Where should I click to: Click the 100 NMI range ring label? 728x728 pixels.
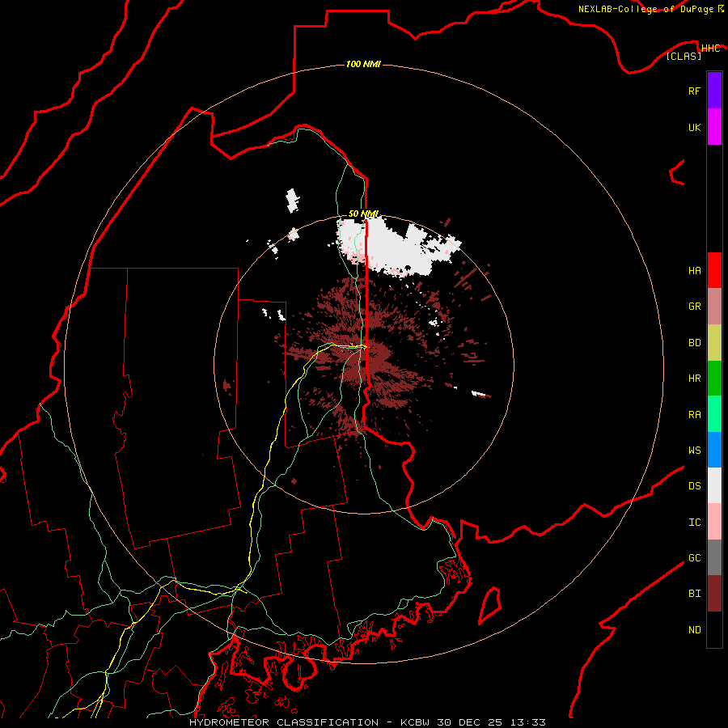click(363, 64)
